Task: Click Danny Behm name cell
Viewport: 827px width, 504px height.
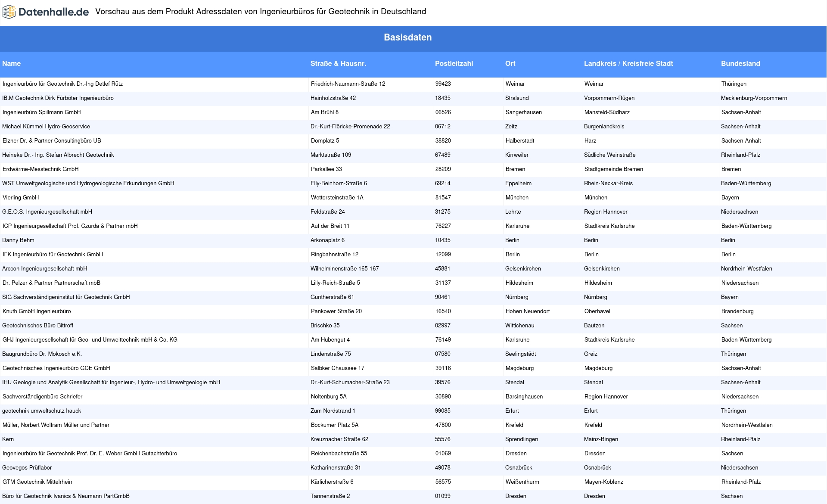Action: [x=18, y=240]
